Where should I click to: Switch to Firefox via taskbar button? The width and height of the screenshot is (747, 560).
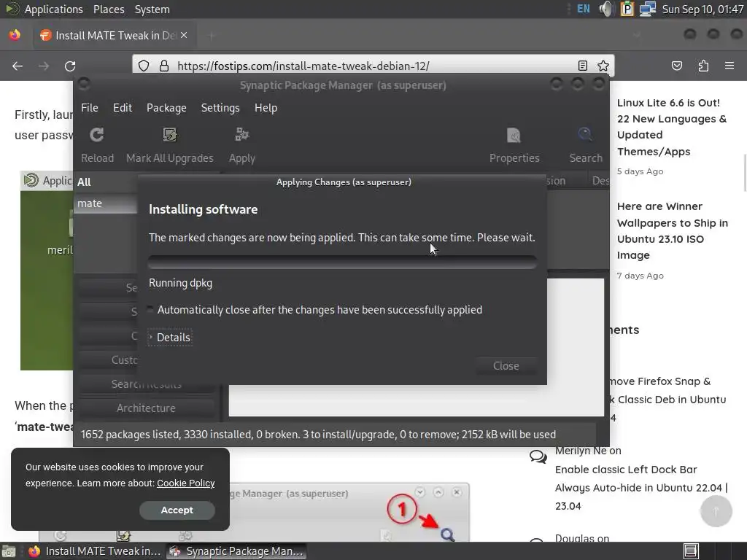click(x=94, y=551)
